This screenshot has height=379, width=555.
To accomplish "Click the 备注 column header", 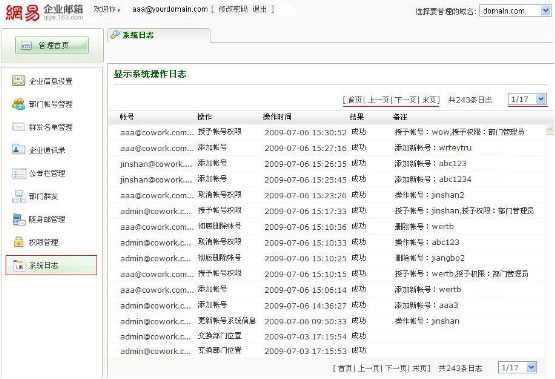I will coord(400,117).
